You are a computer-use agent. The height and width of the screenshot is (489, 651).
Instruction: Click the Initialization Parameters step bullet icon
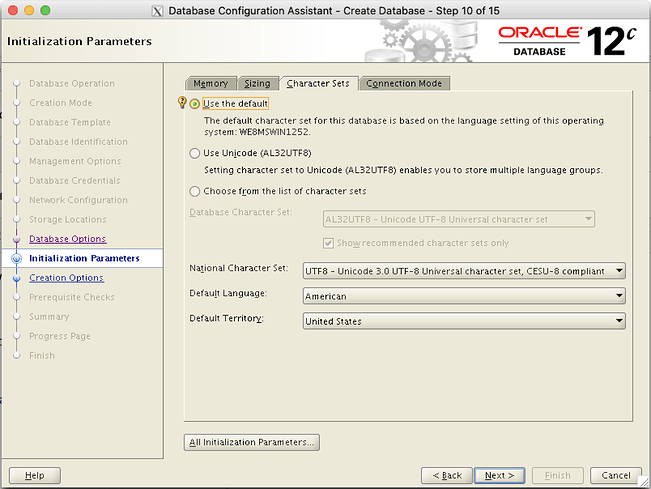tap(17, 259)
